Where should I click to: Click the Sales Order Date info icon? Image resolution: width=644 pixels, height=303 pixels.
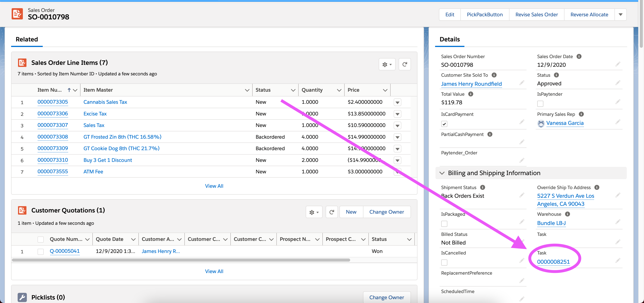click(579, 57)
